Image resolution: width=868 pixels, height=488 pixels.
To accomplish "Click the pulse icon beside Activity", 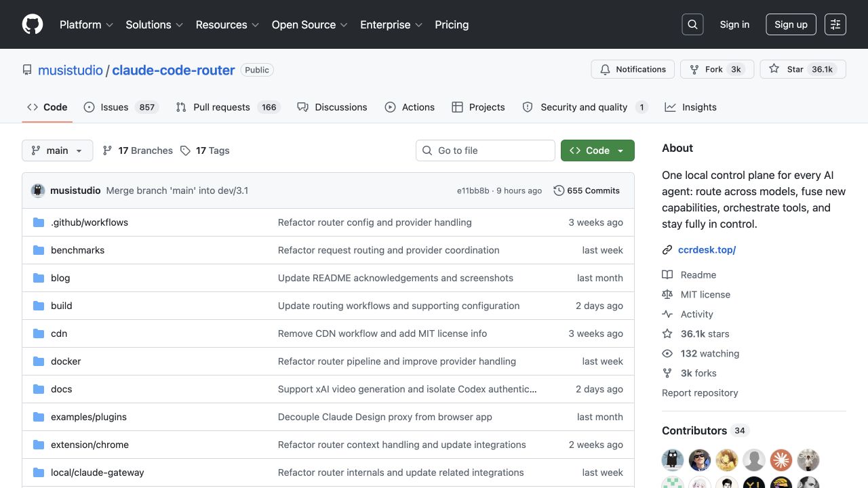I will (x=667, y=314).
